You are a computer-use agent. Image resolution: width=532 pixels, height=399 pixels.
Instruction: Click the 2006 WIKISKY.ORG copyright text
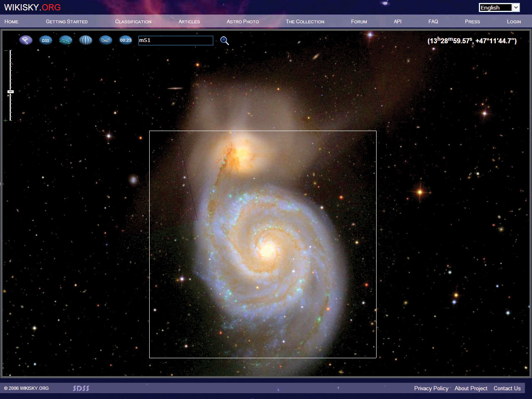click(x=26, y=388)
